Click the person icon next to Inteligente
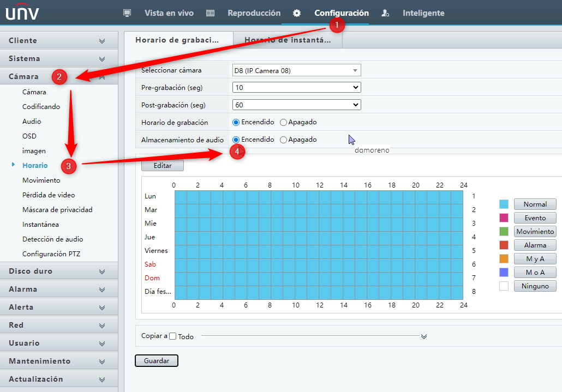The image size is (562, 392). tap(385, 12)
